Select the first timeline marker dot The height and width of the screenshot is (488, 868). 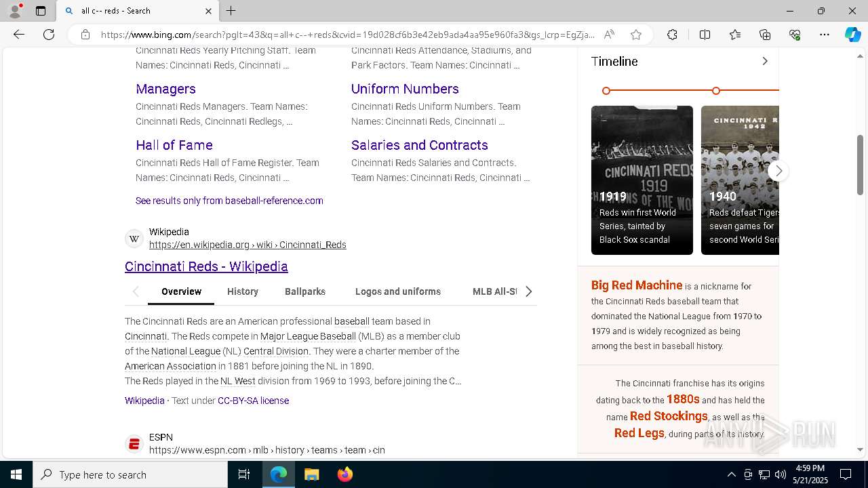(x=606, y=91)
